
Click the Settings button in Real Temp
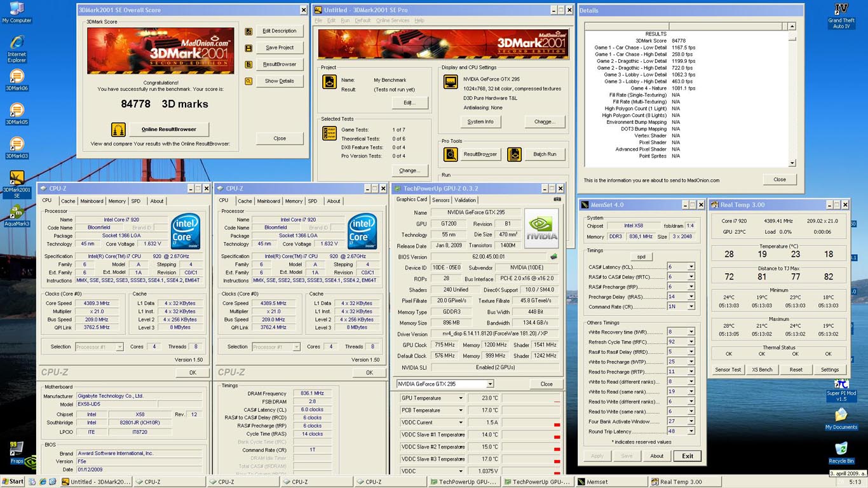pyautogui.click(x=829, y=370)
